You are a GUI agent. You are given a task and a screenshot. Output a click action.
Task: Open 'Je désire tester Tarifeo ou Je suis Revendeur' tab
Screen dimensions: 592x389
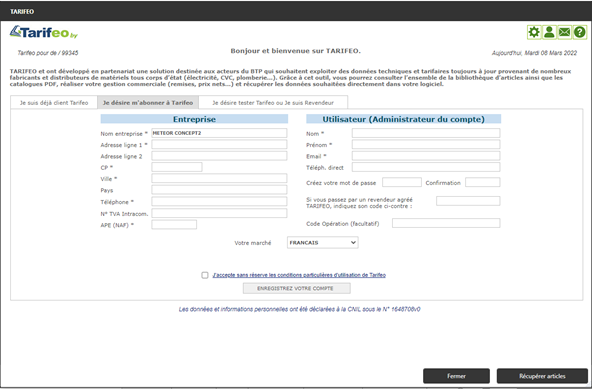(x=273, y=103)
